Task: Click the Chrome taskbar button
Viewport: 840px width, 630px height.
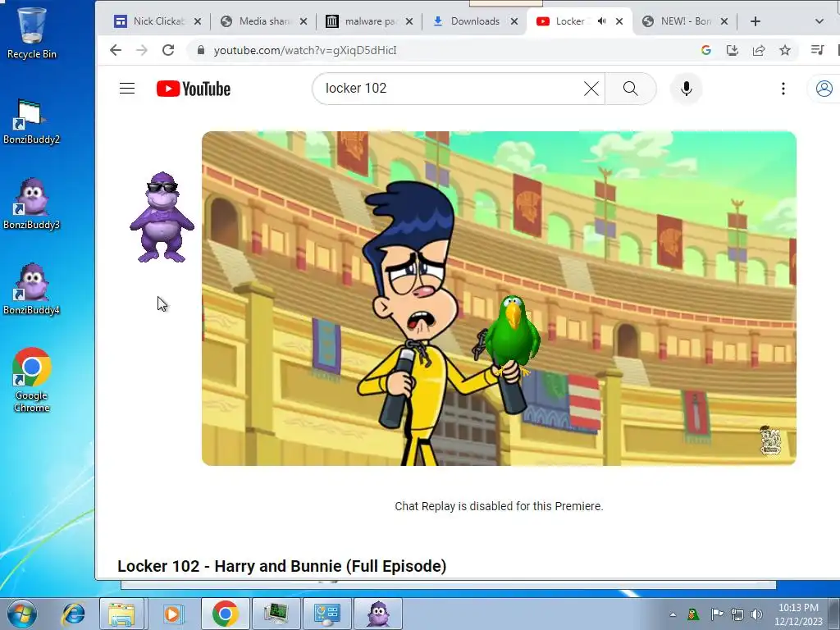Action: pos(225,614)
